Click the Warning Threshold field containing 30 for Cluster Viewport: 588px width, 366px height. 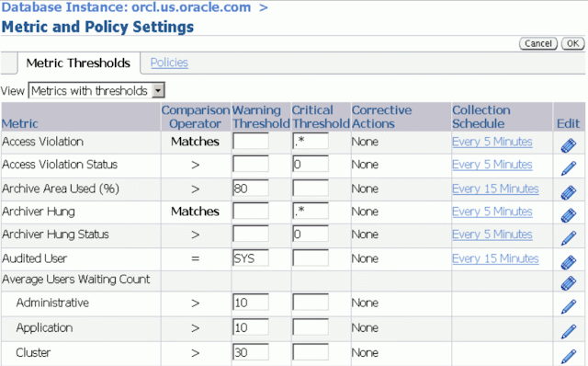click(x=251, y=352)
